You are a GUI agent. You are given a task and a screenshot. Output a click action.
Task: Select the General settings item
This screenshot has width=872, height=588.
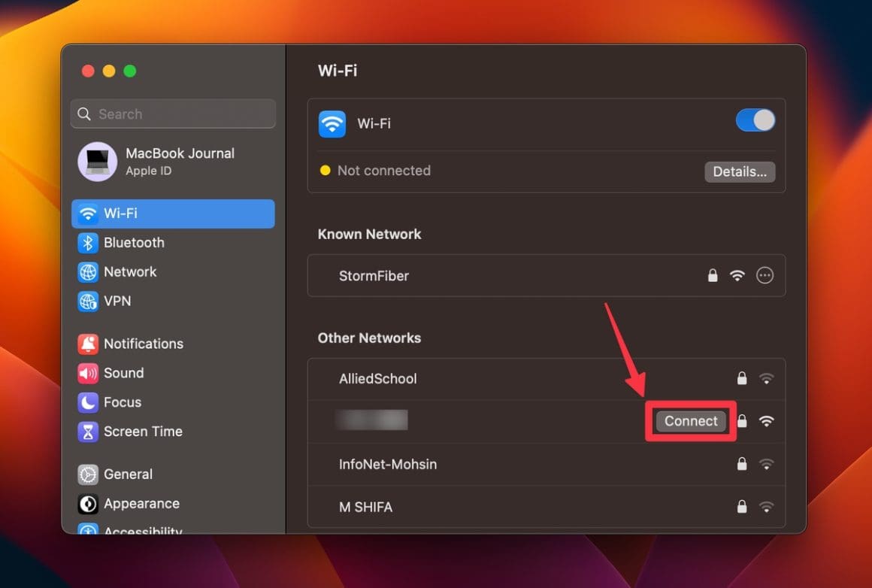[127, 474]
